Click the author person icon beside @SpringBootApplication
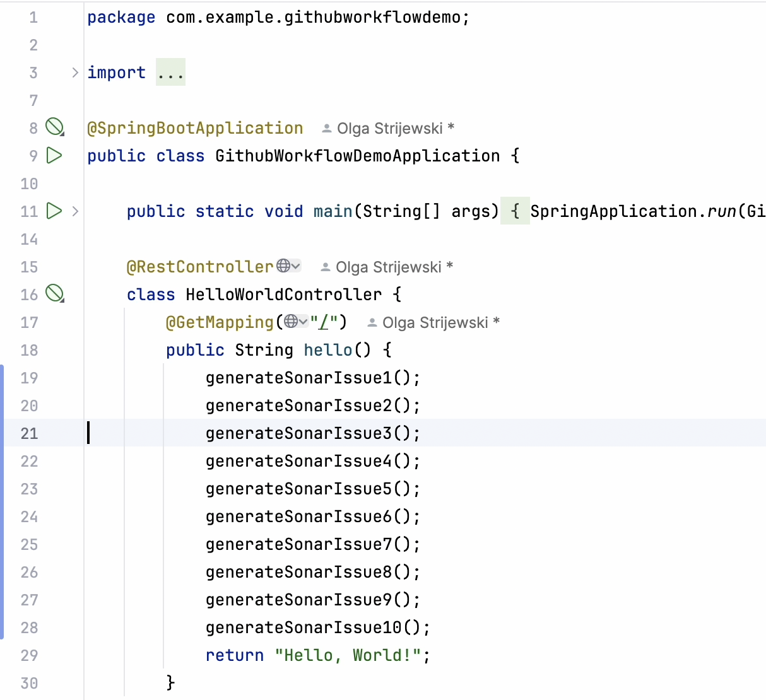This screenshot has width=766, height=700. 326,129
